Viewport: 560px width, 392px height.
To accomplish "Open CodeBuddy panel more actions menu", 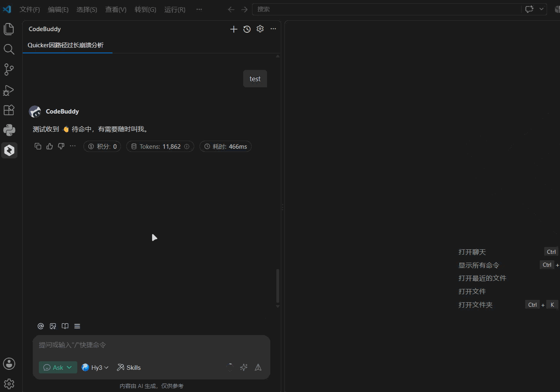I will pyautogui.click(x=273, y=29).
